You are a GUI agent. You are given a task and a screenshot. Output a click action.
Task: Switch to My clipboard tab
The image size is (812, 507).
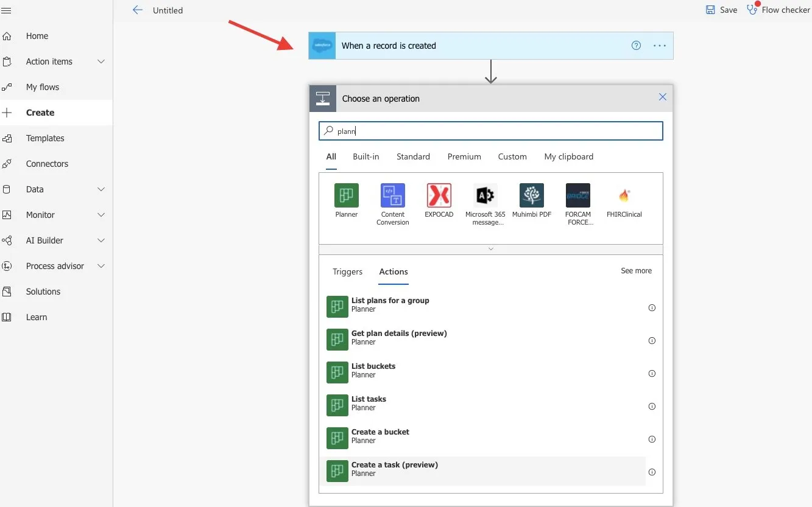pyautogui.click(x=569, y=156)
